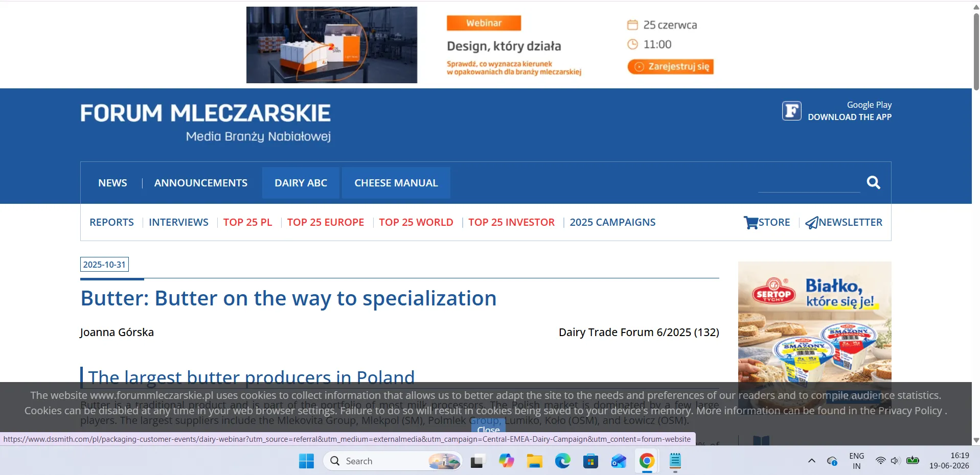Click the orange Webinar label in the banner
This screenshot has width=980, height=475.
pos(484,23)
